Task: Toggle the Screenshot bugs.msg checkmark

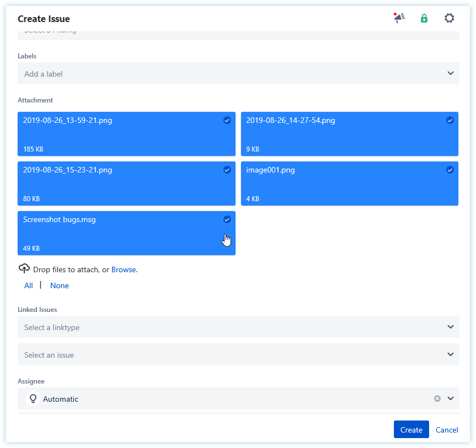Action: click(x=227, y=219)
